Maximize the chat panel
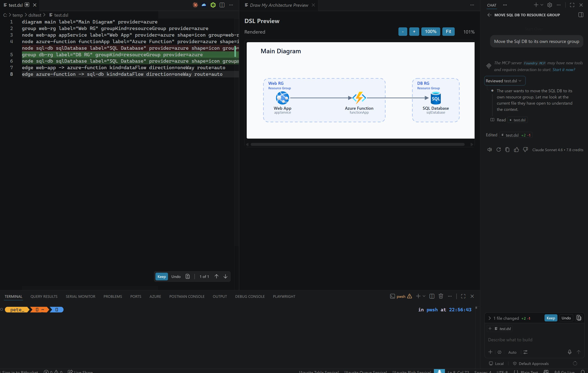The height and width of the screenshot is (373, 588). click(572, 5)
